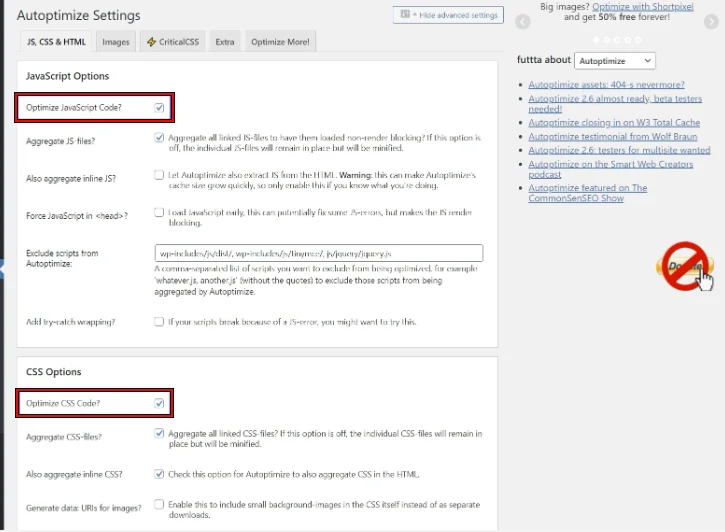Open Autoptimize assets: 404-s nevermore link
Viewport: 725px width, 532px height.
(x=606, y=85)
